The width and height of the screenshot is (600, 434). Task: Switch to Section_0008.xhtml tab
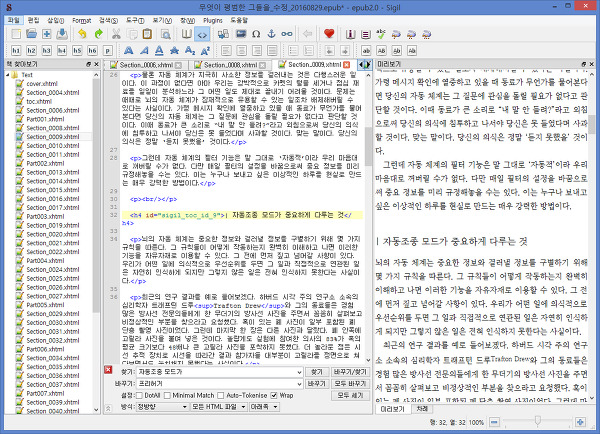coord(230,65)
